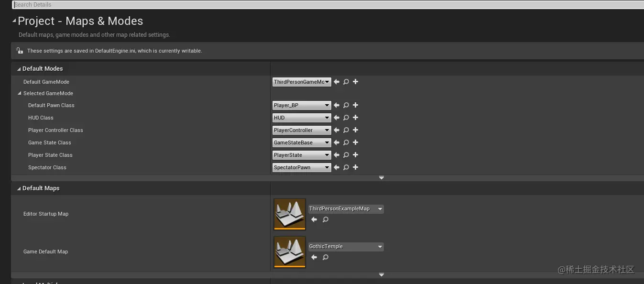Click the Search Details field

coord(328,5)
